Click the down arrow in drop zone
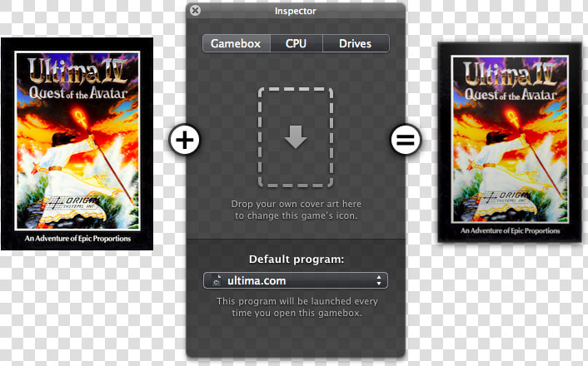The width and height of the screenshot is (588, 366). [296, 137]
